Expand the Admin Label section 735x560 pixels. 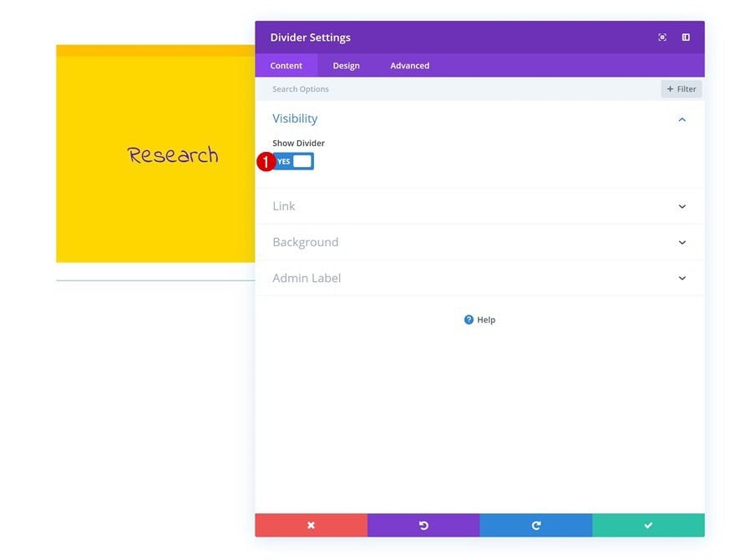click(479, 278)
